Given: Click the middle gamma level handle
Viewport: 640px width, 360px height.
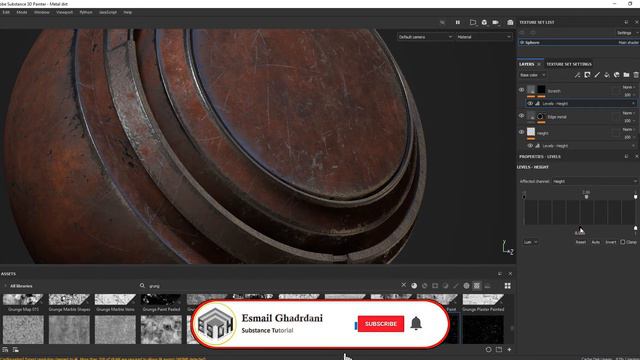Looking at the screenshot, I should pyautogui.click(x=587, y=197).
